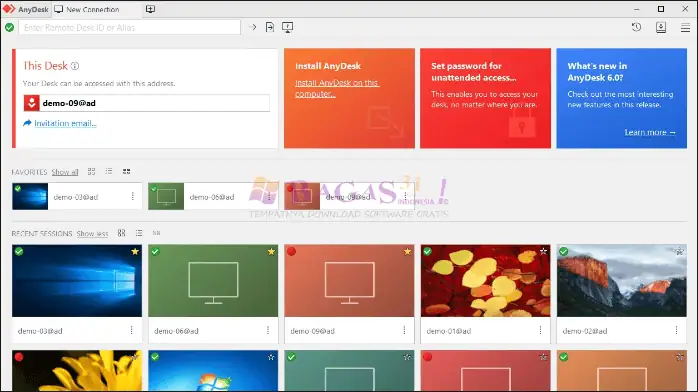This screenshot has width=698, height=392.
Task: Unfavorite recent session demo-06@ad via star
Action: [x=271, y=252]
